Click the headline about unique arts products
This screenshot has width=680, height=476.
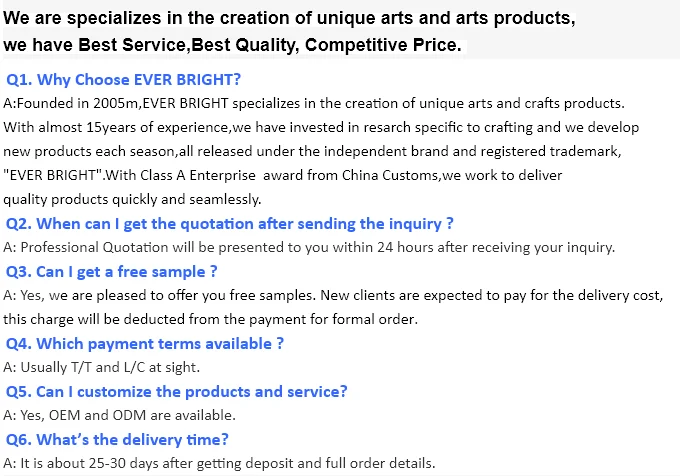[290, 19]
